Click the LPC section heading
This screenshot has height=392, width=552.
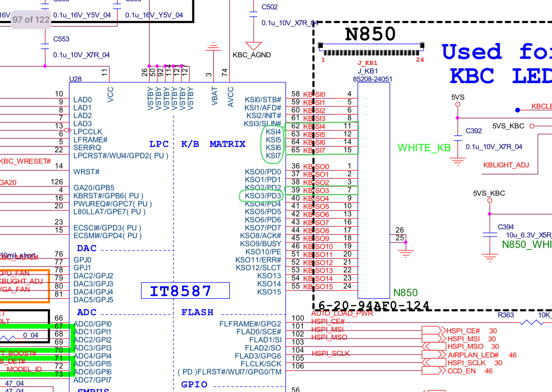click(x=159, y=144)
